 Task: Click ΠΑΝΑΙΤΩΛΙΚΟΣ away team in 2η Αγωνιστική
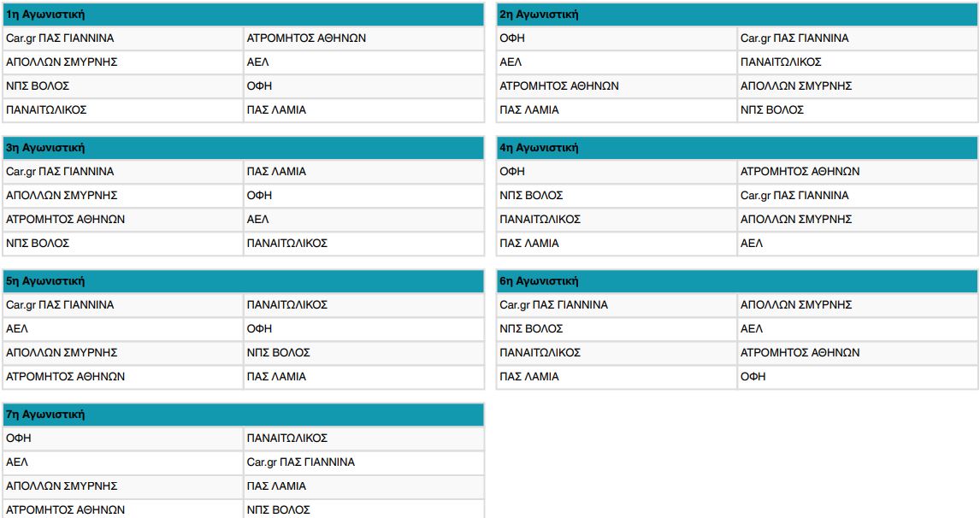pos(781,62)
